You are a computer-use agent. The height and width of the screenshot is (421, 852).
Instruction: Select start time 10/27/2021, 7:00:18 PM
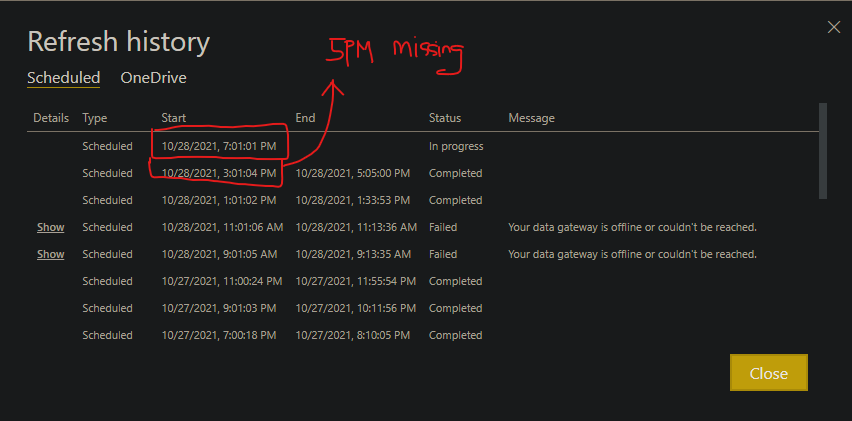click(x=219, y=335)
